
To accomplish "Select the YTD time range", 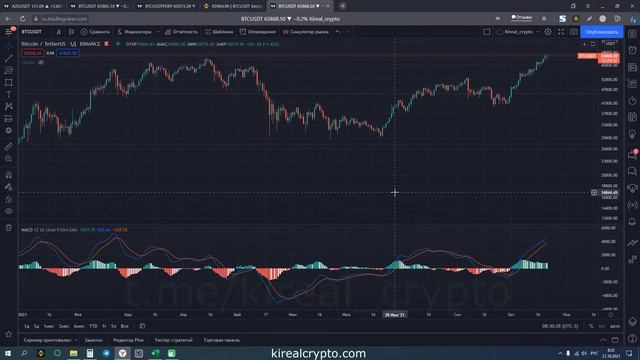I will tap(93, 326).
